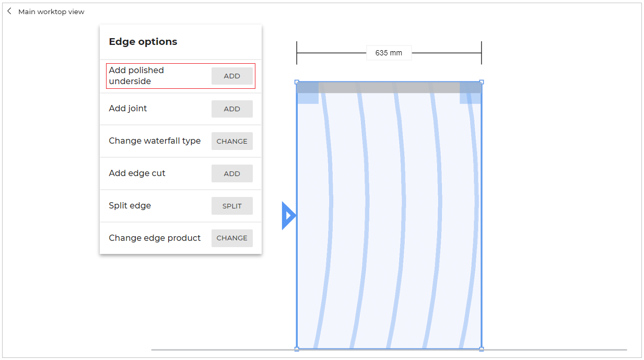Click the 635 mm dimension field
Viewport: 644px width, 360px height.
[x=389, y=53]
